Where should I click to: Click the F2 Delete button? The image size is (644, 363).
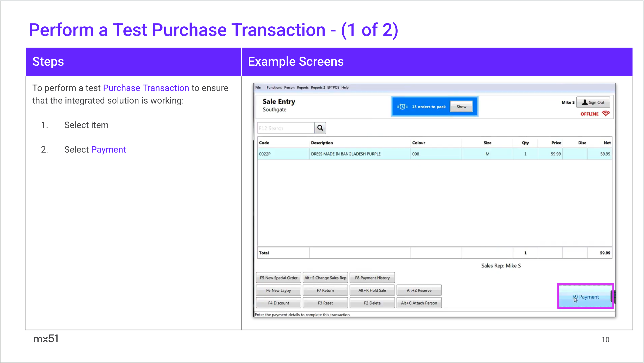click(372, 303)
